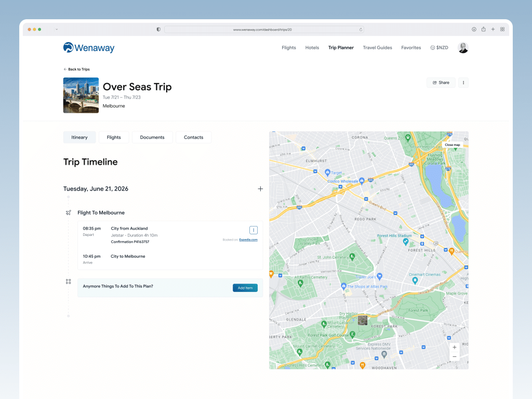Image resolution: width=532 pixels, height=399 pixels.
Task: Open the browser downloads icon
Action: tap(474, 30)
